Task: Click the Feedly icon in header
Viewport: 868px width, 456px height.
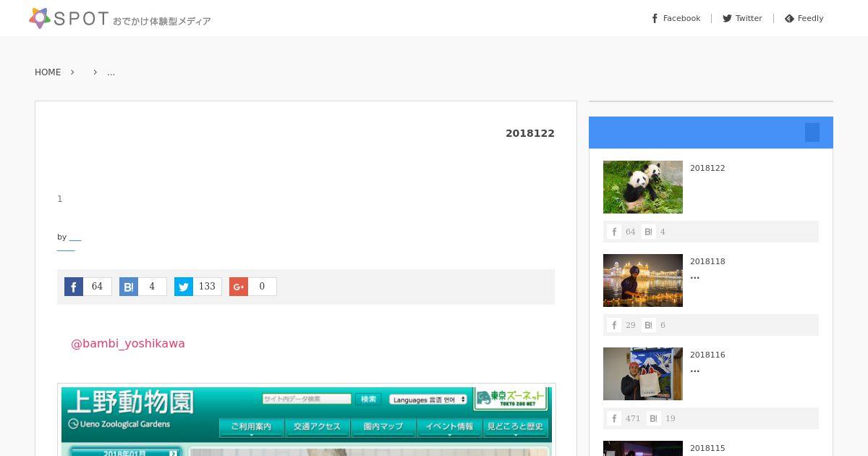Action: coord(789,18)
